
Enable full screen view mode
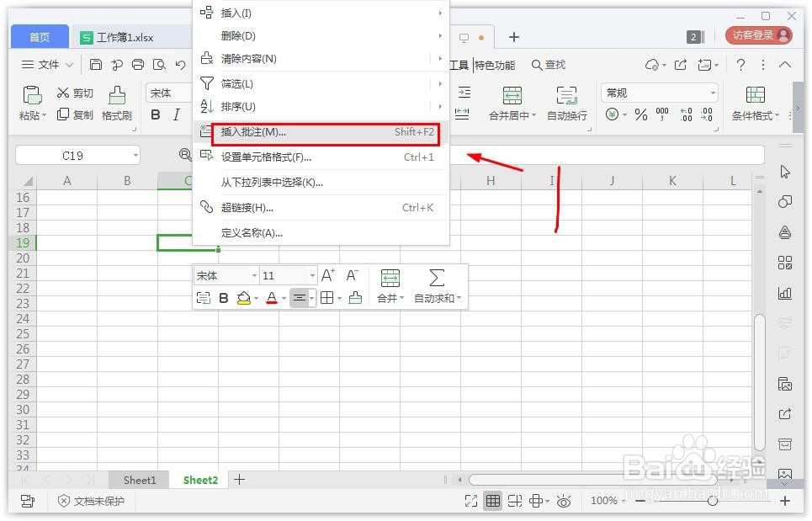pyautogui.click(x=472, y=500)
